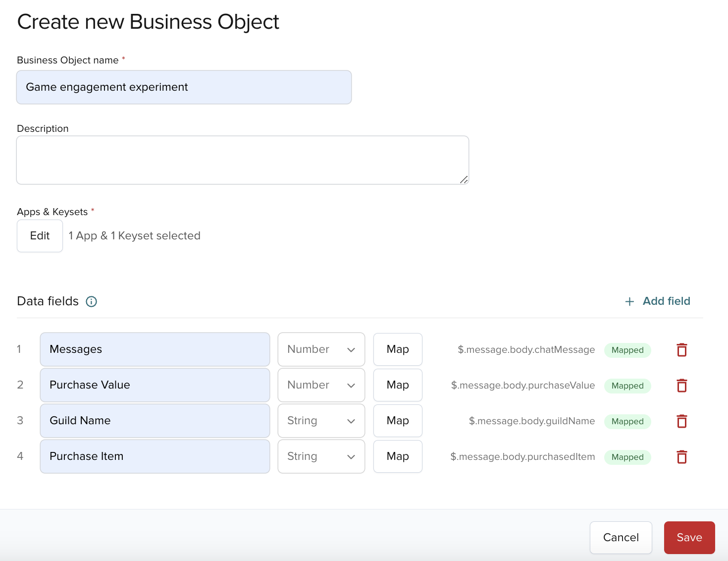Open mapping for Guild Name
This screenshot has width=728, height=561.
pos(397,421)
